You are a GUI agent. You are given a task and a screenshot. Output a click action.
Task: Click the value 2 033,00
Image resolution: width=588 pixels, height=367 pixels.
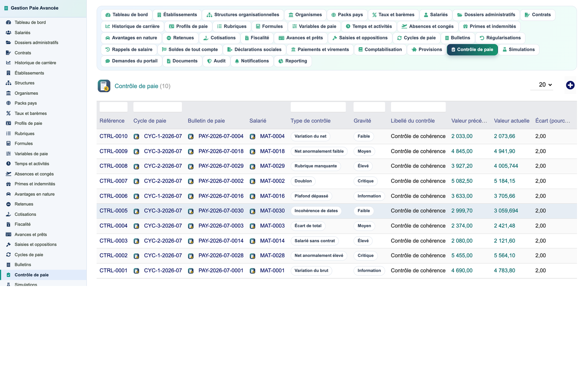point(462,136)
